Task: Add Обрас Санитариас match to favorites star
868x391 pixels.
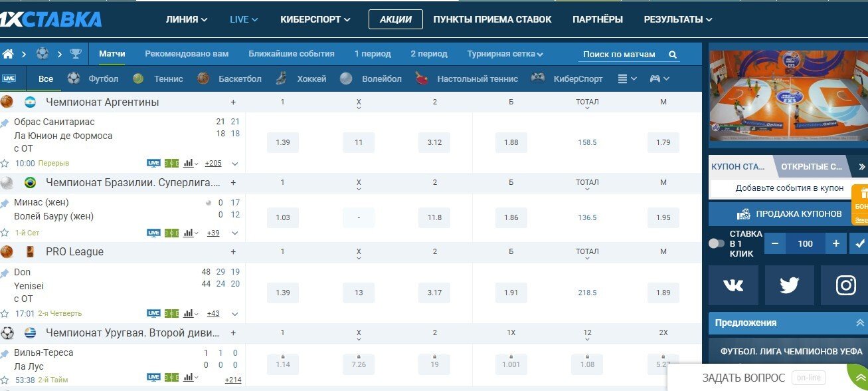Action: point(5,164)
